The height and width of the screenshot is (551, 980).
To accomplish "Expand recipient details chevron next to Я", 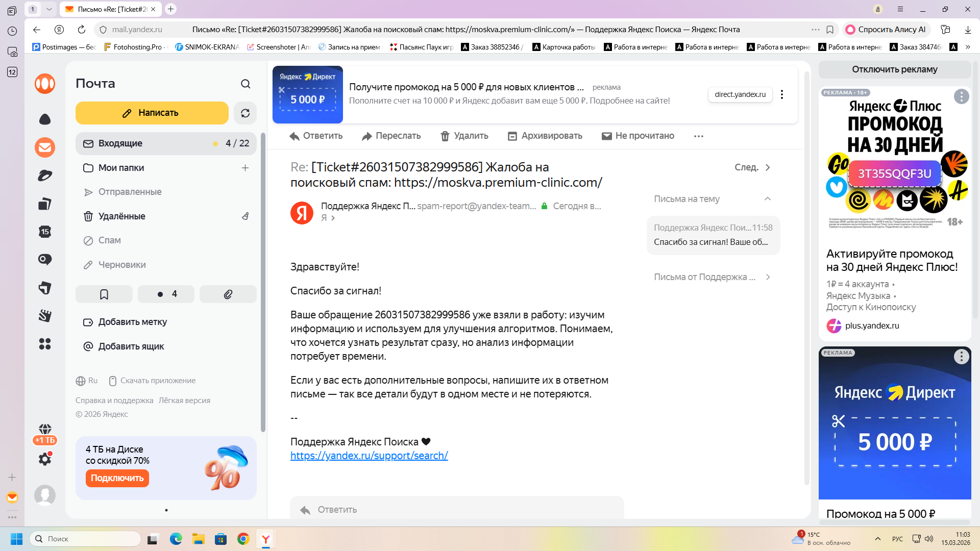I will tap(333, 218).
